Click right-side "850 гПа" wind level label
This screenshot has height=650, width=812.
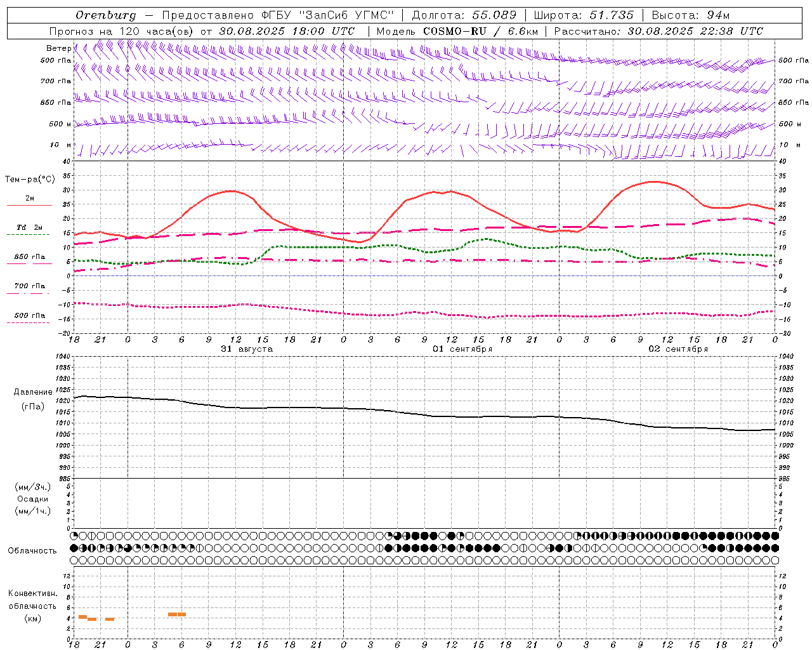(x=794, y=102)
